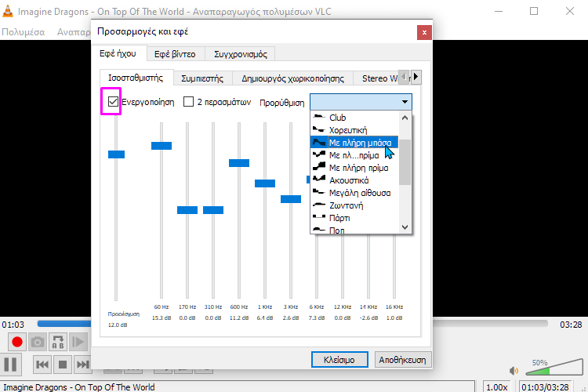The image size is (588, 392).
Task: Click the total time 03:28 label
Action: coord(571,325)
